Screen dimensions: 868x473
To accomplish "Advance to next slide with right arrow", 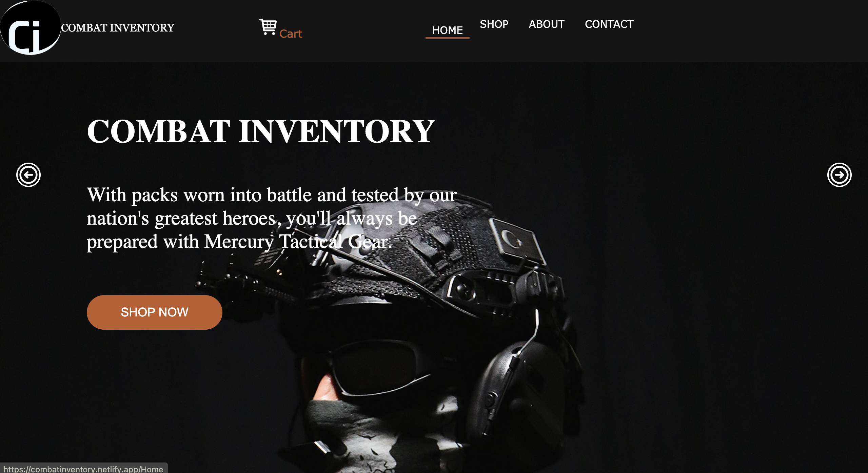I will [839, 175].
